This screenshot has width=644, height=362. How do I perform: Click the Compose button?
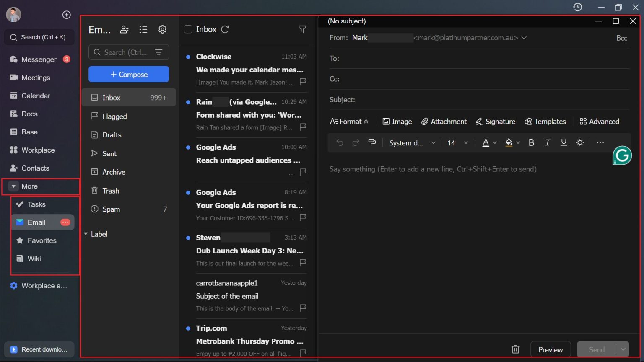(x=128, y=74)
